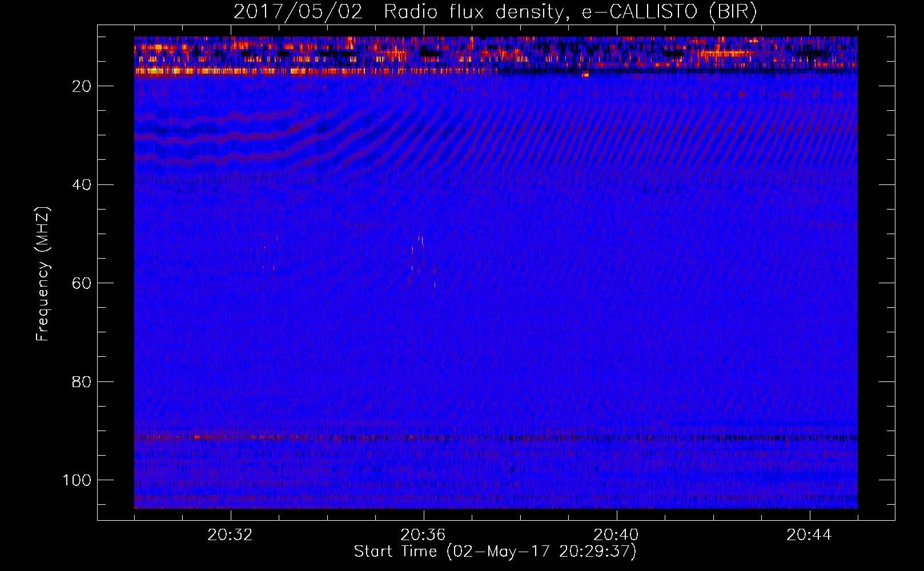
Task: Click the 20:44 time tick label
Action: [x=809, y=535]
